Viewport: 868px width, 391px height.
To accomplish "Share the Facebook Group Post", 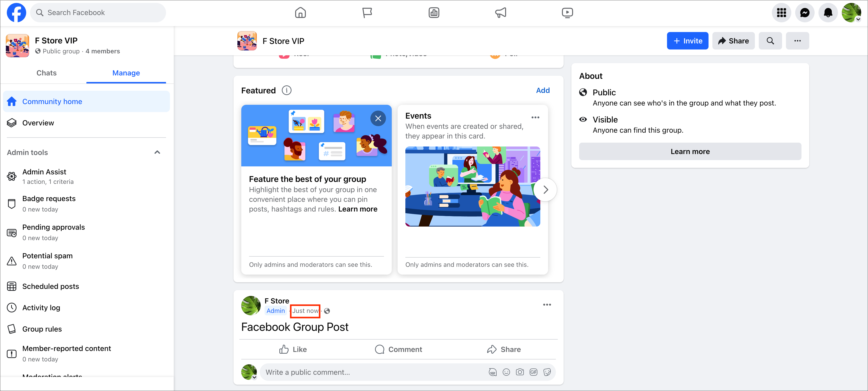I will pos(504,349).
